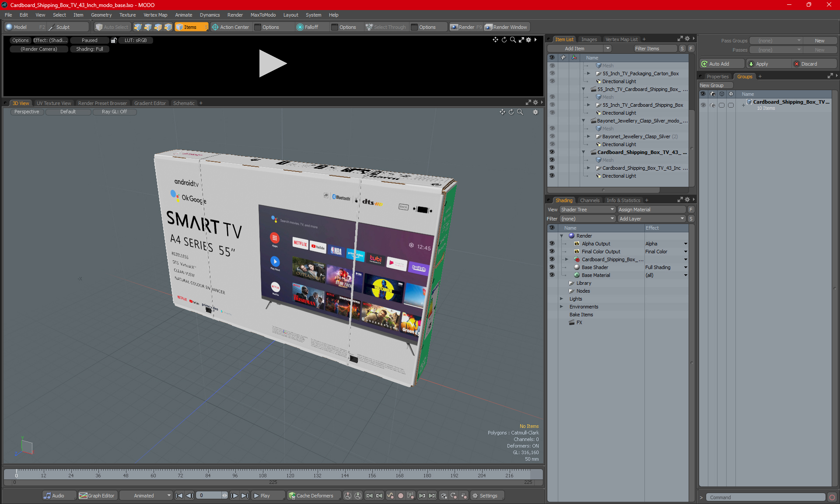Apply pass changes
840x504 pixels.
768,64
